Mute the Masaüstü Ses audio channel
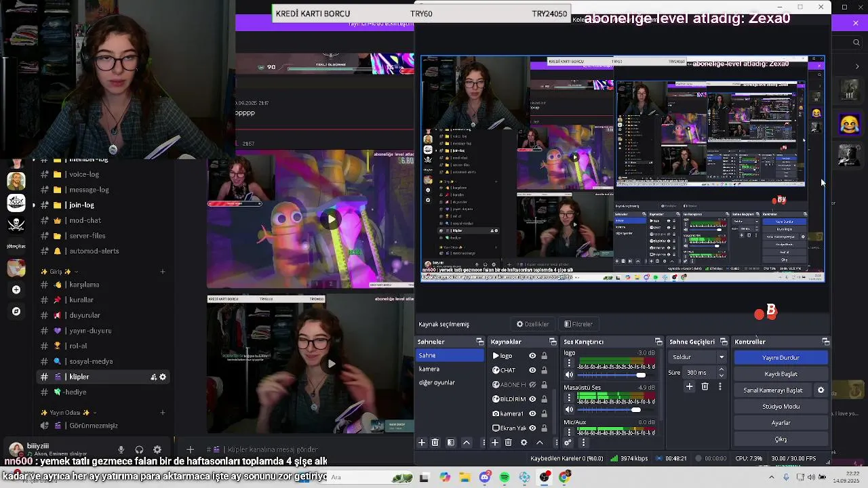The height and width of the screenshot is (488, 868). pos(569,409)
